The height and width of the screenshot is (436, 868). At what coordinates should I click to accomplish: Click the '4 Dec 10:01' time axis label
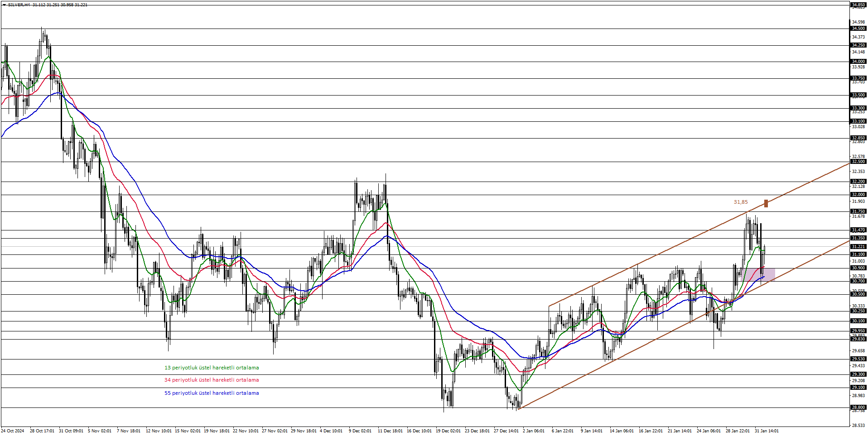click(x=331, y=431)
